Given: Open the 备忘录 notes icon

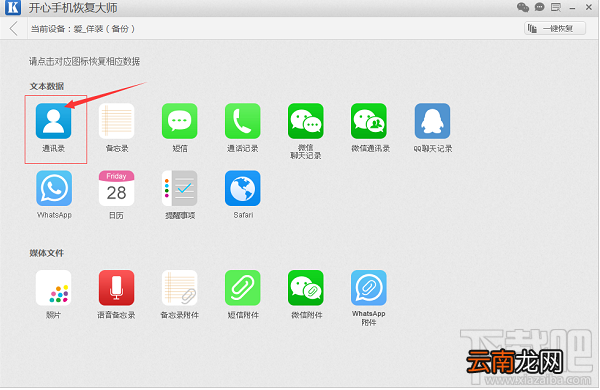Looking at the screenshot, I should 116,121.
